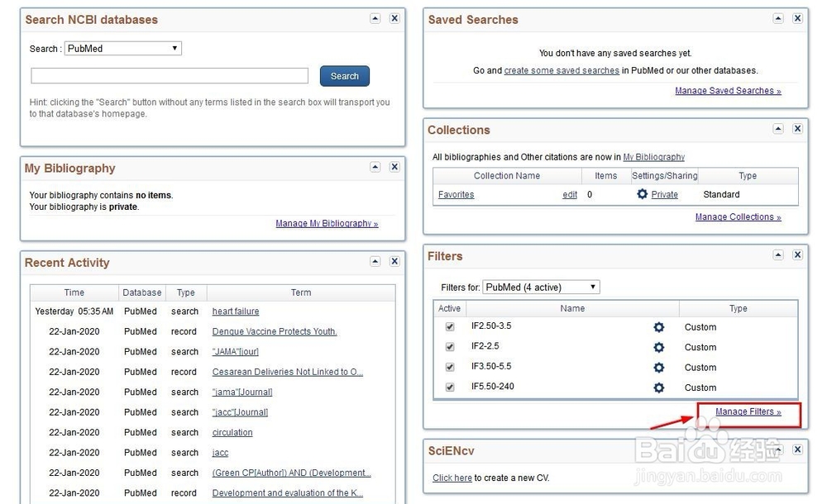Click gear icon beside Private in Collections
Image resolution: width=827 pixels, height=504 pixels.
tap(643, 195)
